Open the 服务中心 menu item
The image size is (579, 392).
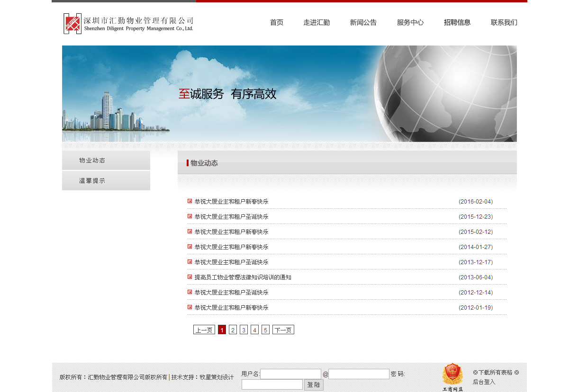[x=410, y=22]
